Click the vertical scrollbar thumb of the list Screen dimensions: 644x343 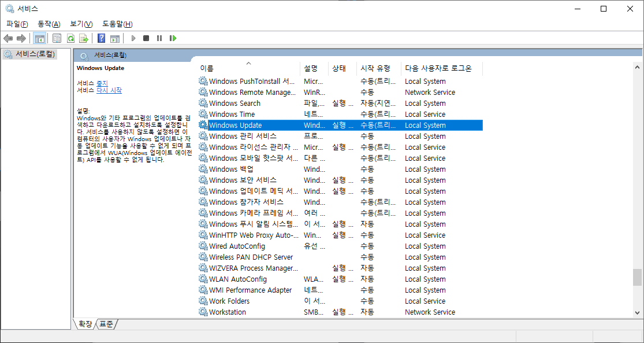(637, 277)
